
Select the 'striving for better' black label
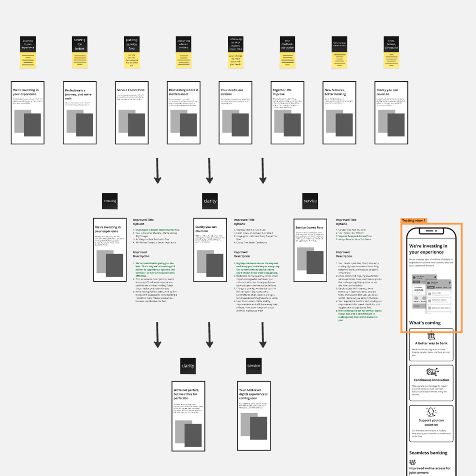click(80, 44)
